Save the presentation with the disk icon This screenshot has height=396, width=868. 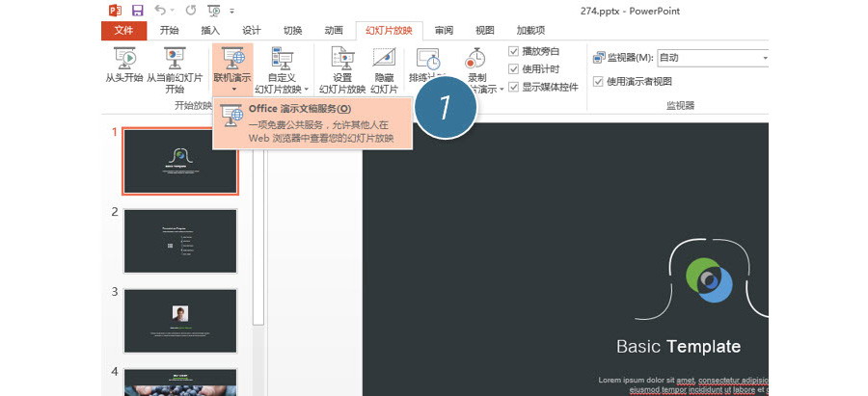pos(137,10)
